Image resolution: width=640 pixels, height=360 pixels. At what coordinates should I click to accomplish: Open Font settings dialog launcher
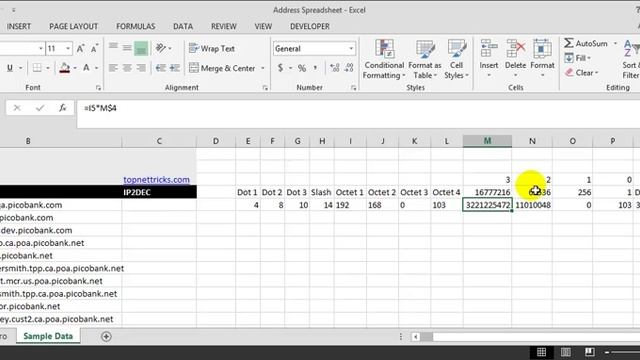[98, 88]
